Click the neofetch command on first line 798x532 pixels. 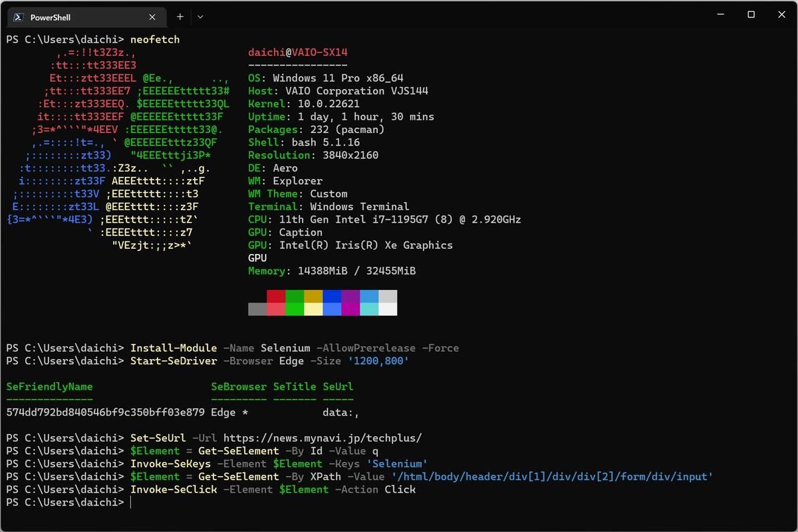click(x=155, y=39)
